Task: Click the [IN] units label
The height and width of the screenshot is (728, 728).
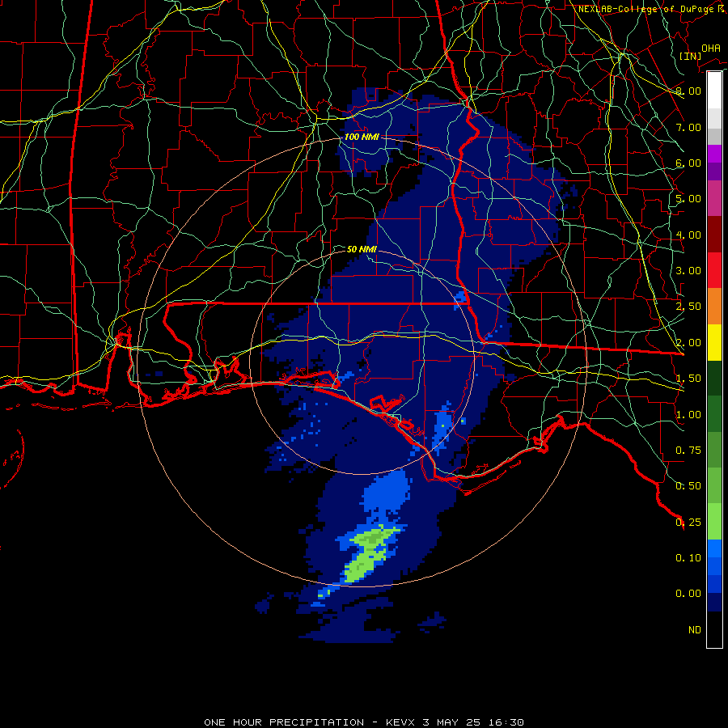Action: pos(691,56)
